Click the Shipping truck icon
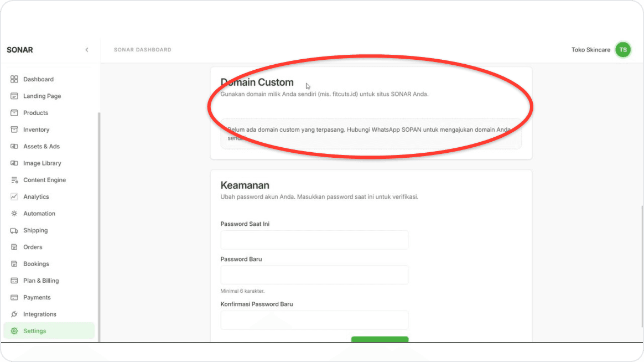 coord(14,230)
